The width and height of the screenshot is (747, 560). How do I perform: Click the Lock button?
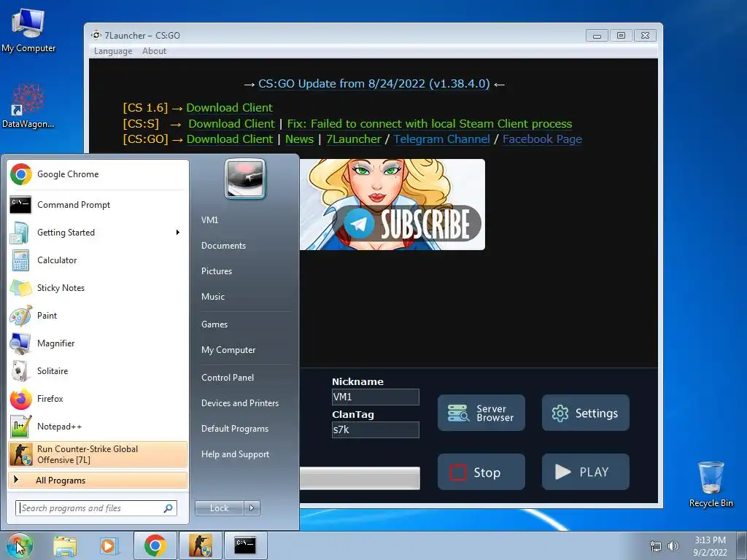pos(220,508)
